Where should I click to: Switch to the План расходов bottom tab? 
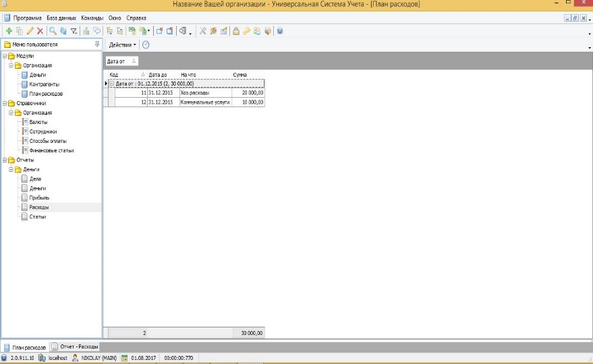click(x=25, y=347)
